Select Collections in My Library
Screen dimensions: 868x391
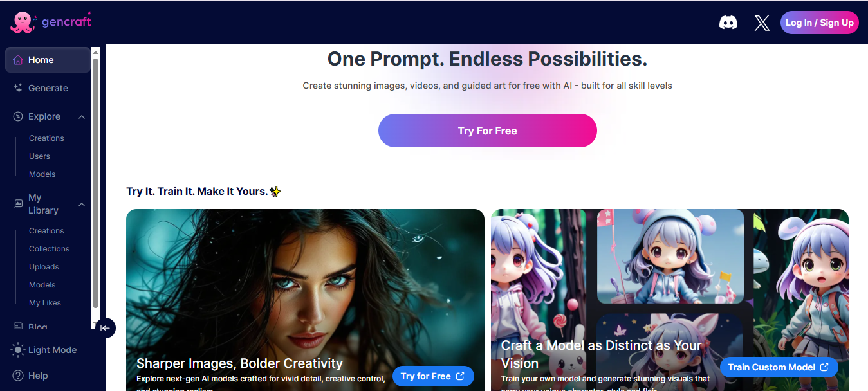pos(49,249)
